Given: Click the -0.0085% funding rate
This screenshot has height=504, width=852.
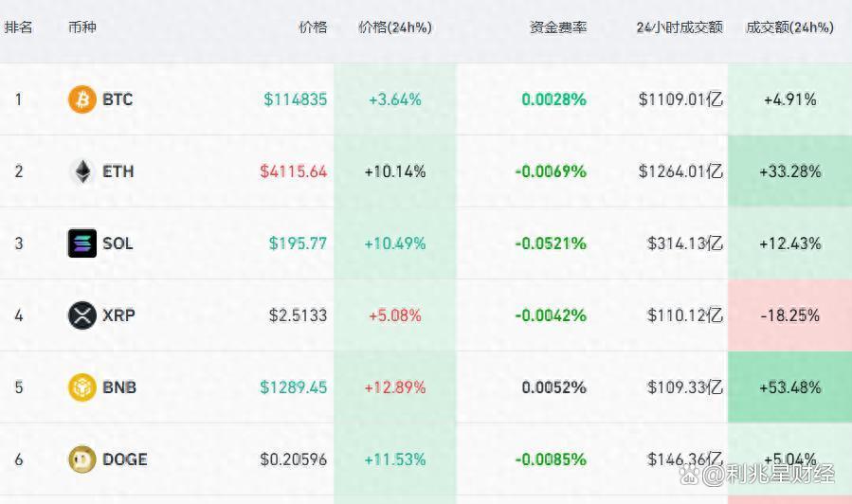Looking at the screenshot, I should tap(551, 459).
